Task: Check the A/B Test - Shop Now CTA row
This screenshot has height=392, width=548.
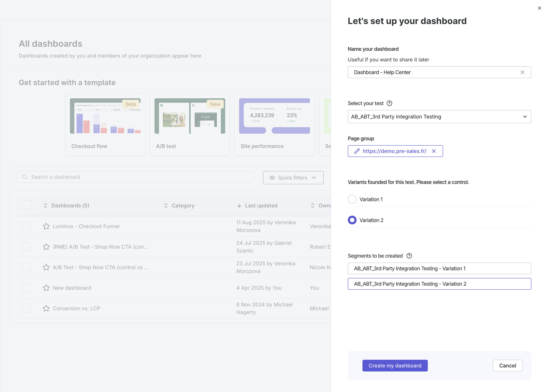Action: pyautogui.click(x=26, y=268)
